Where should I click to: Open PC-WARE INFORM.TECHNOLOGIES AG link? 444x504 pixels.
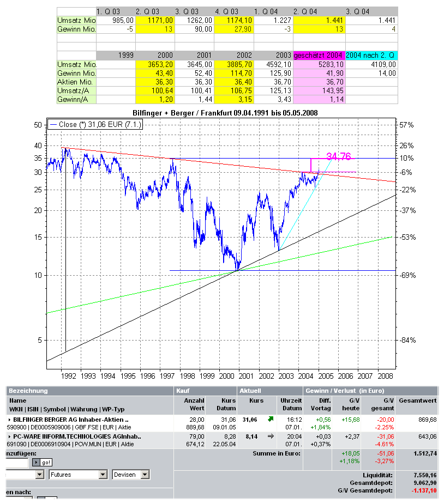pos(77,437)
